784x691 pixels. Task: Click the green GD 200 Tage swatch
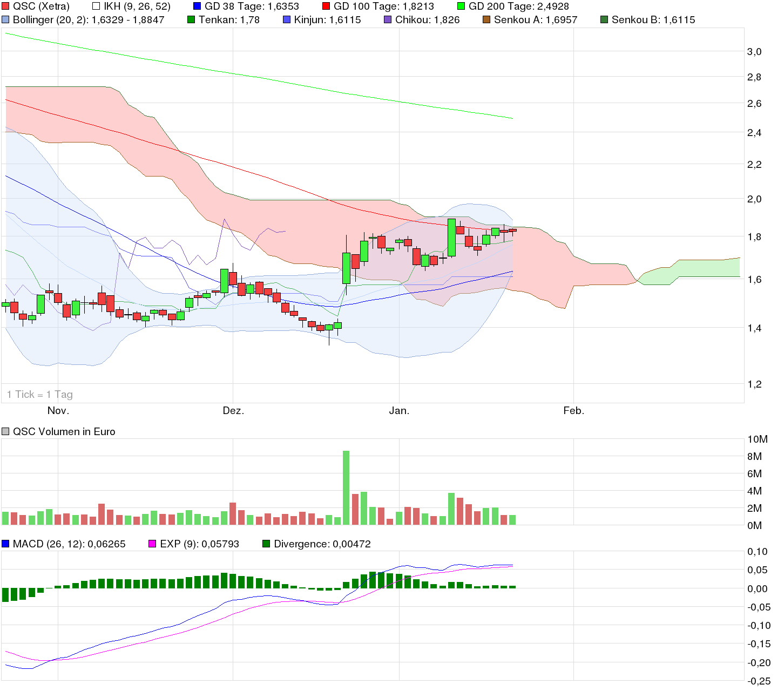coord(461,6)
